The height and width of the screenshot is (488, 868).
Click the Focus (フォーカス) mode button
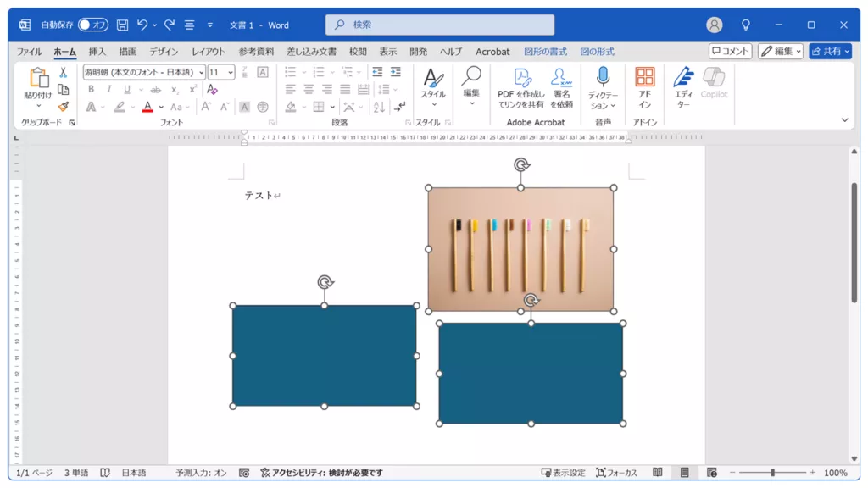(x=616, y=473)
